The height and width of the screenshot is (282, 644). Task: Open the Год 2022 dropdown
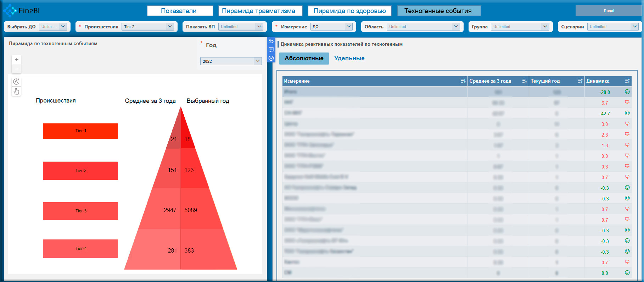[x=231, y=61]
